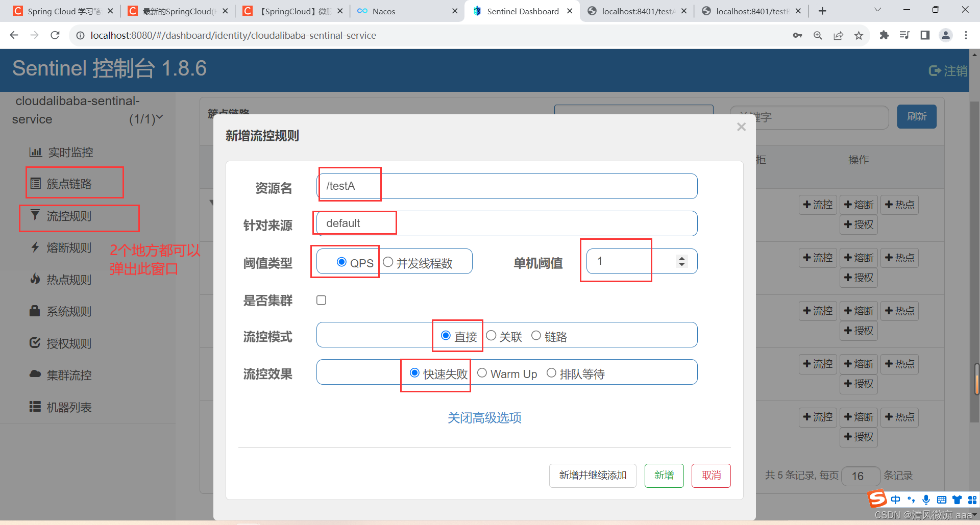This screenshot has height=525, width=980.
Task: Open the extensions puzzle icon
Action: (x=884, y=35)
